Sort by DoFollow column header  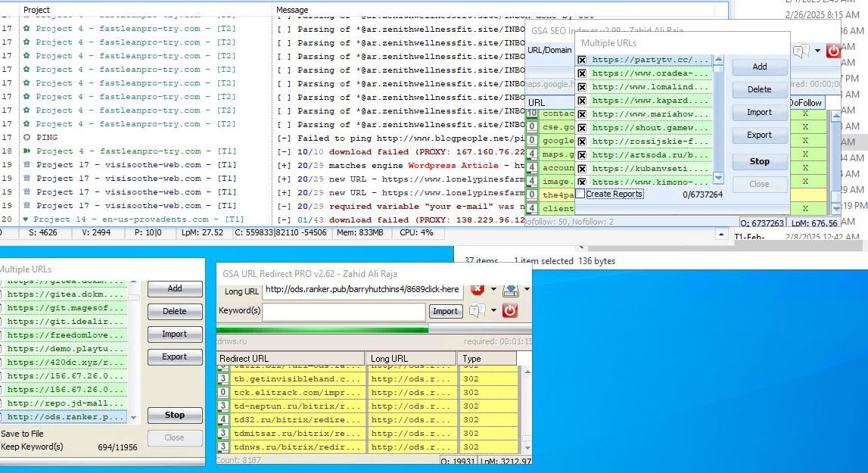coord(807,103)
